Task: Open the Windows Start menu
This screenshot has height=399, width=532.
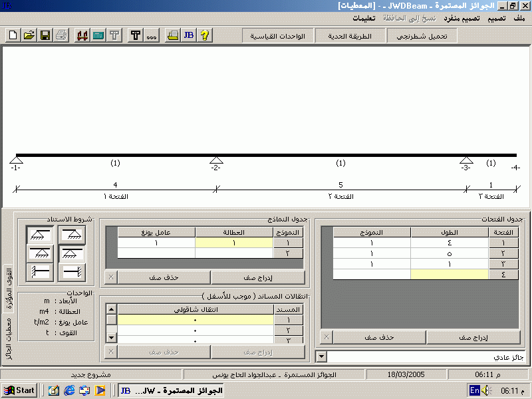Action: point(19,390)
